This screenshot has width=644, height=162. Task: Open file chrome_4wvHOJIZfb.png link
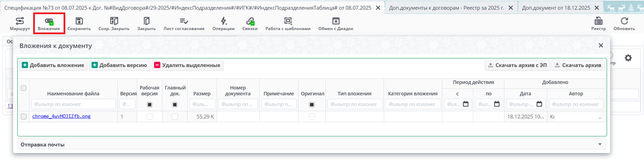pos(61,116)
